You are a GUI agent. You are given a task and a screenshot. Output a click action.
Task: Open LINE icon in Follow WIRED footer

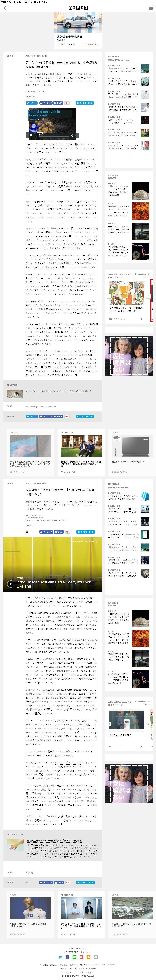tap(74, 957)
